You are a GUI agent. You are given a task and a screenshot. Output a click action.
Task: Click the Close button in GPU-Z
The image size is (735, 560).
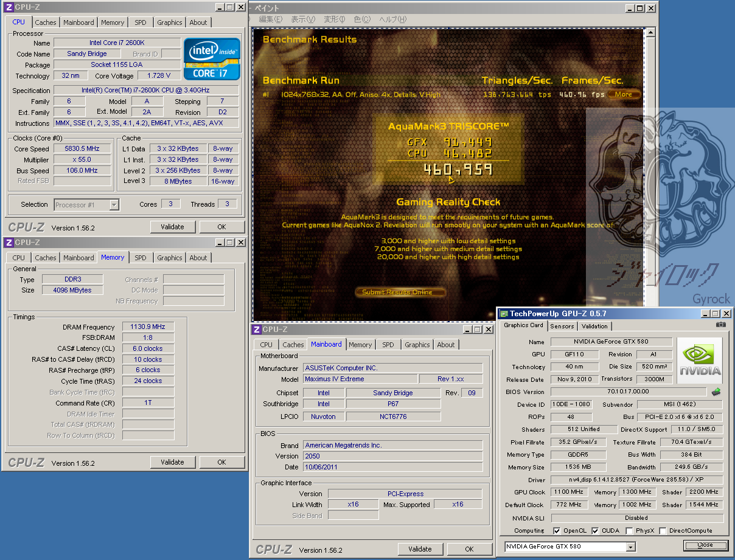(x=706, y=545)
